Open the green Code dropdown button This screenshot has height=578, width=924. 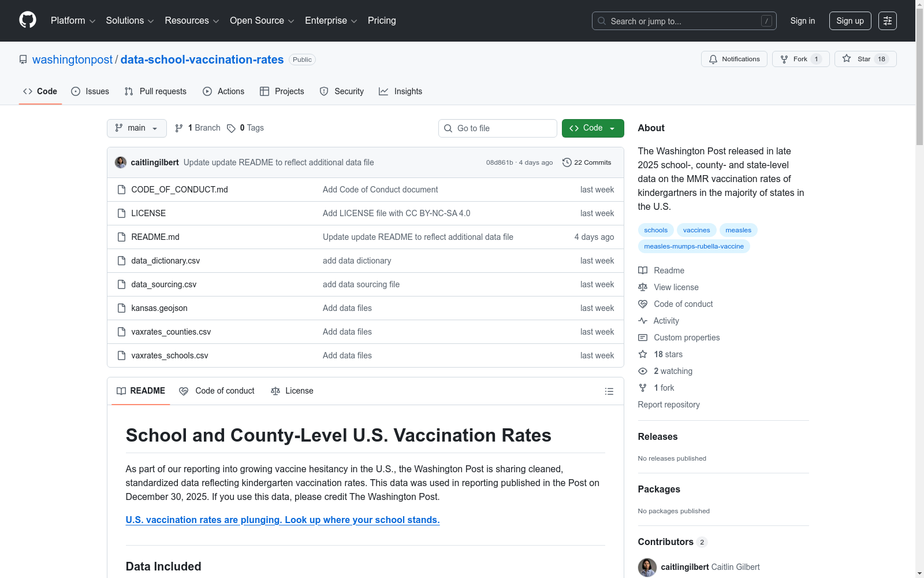593,128
